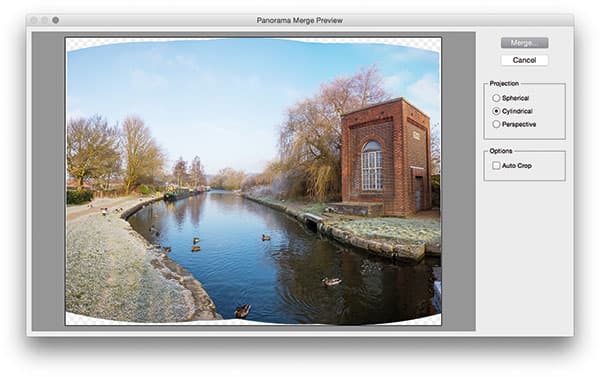600x377 pixels.
Task: Click the arched window on the brick tower
Action: (x=372, y=166)
